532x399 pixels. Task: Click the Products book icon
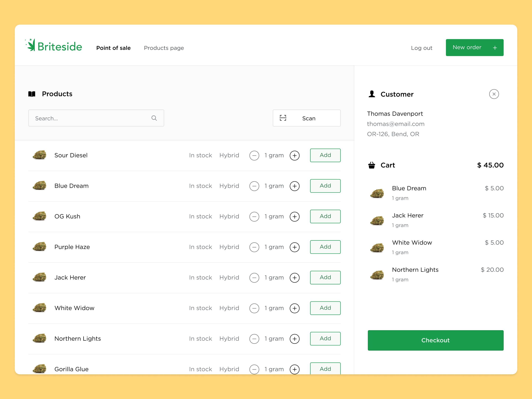click(x=32, y=94)
